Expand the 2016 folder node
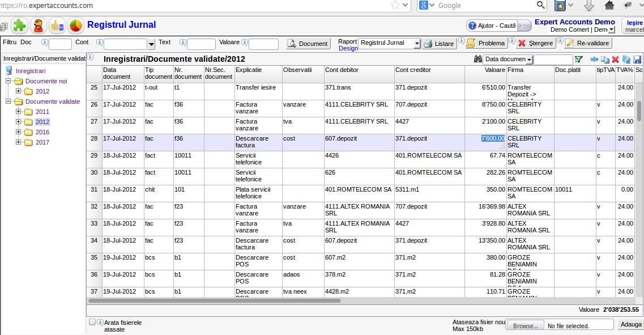644x335 pixels. coord(19,132)
